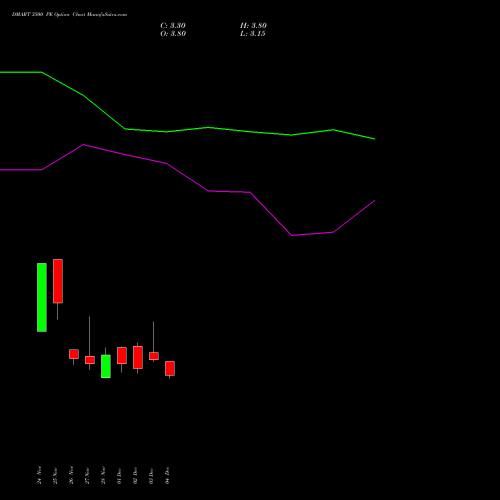The height and width of the screenshot is (500, 500).
Task: Click the low value L: 3.15
Action: point(253,34)
